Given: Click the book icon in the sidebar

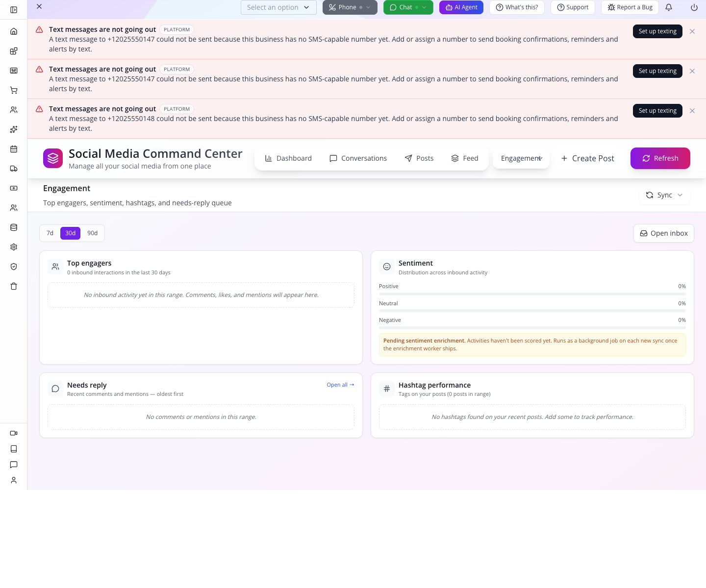Looking at the screenshot, I should tap(14, 449).
